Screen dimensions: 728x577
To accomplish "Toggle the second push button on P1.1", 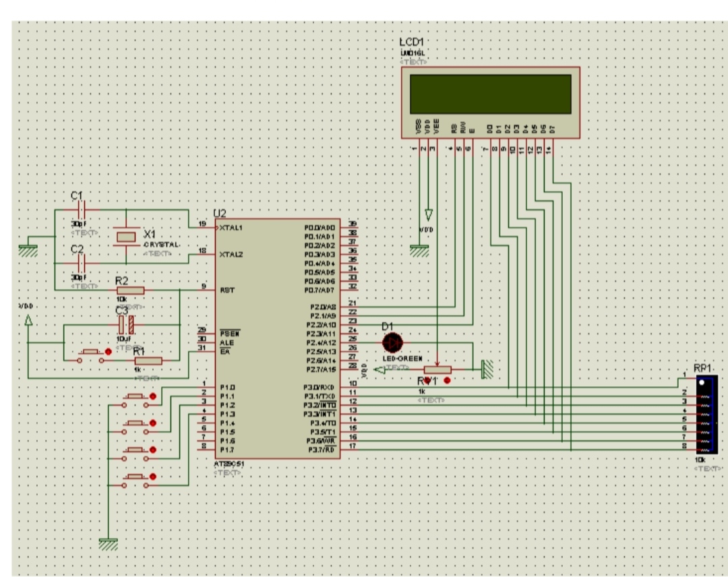I will point(154,423).
